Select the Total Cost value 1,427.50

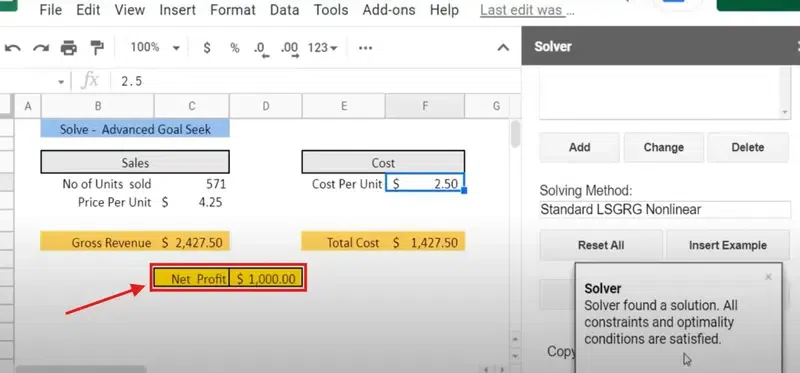click(x=425, y=242)
